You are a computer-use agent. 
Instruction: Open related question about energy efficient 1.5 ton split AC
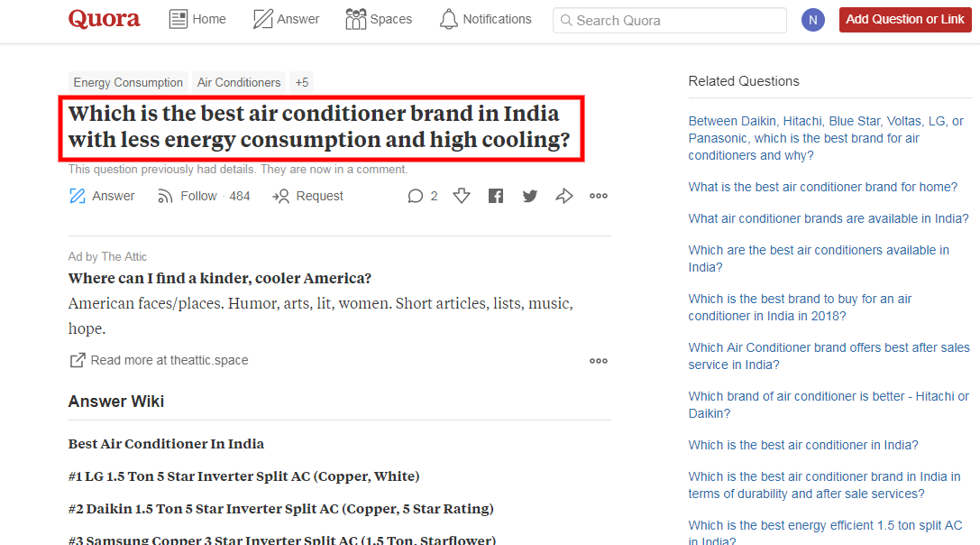coord(825,533)
